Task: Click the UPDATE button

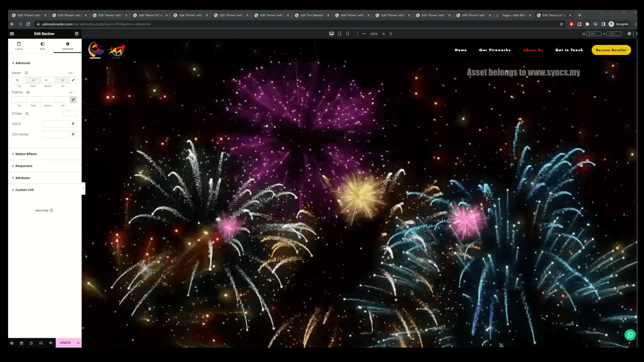Action: point(65,343)
